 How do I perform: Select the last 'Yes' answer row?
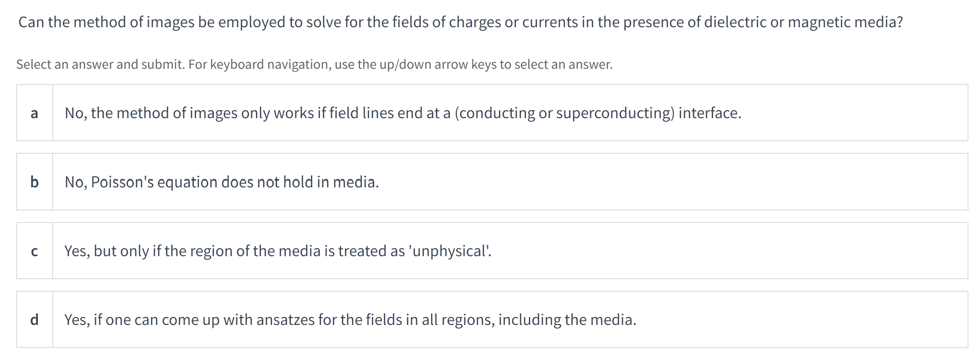462,318
